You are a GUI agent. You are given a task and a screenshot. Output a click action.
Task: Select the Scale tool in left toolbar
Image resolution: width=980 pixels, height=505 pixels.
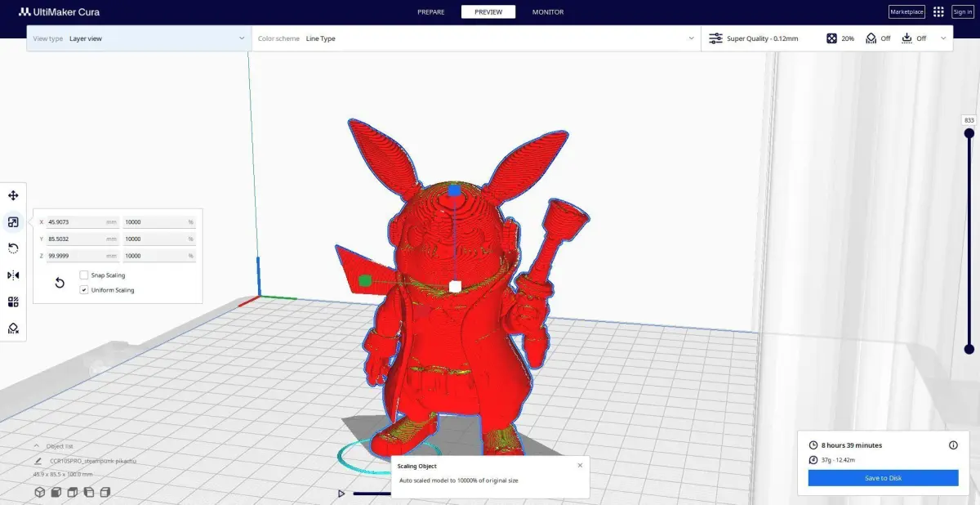(13, 221)
